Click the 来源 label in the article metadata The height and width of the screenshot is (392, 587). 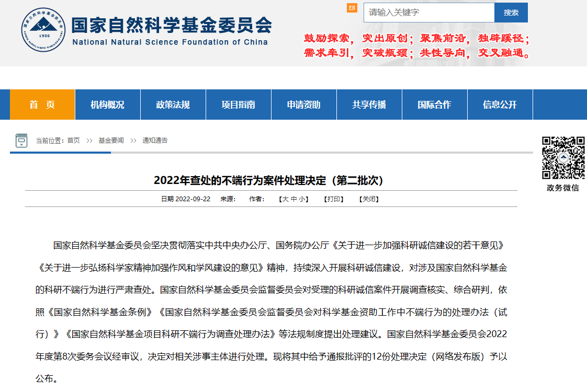pyautogui.click(x=228, y=199)
